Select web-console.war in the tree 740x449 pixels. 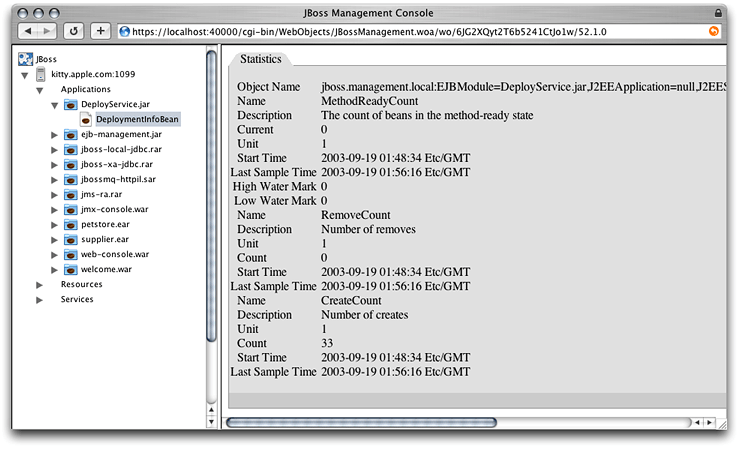pos(115,254)
